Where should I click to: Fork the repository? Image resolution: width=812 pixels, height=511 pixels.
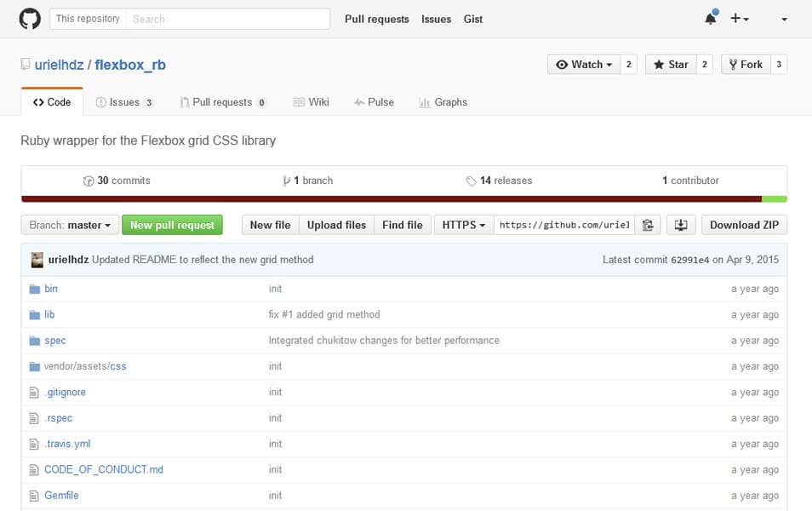pos(746,64)
